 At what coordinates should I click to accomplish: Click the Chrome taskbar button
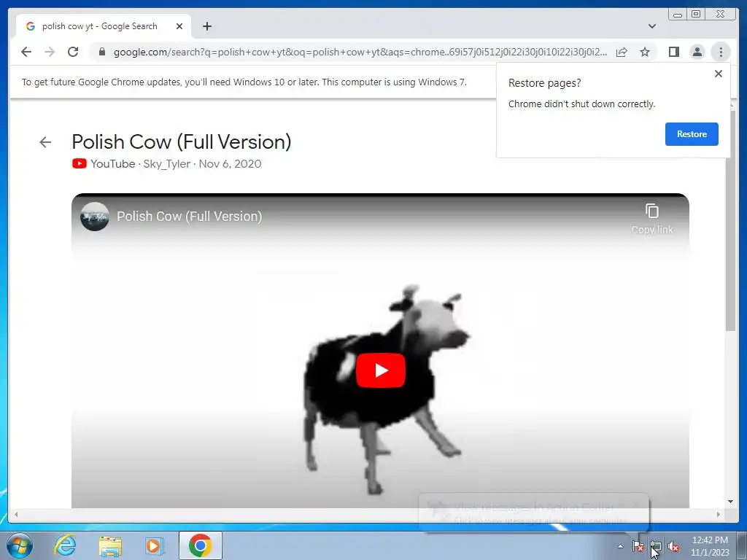[200, 545]
